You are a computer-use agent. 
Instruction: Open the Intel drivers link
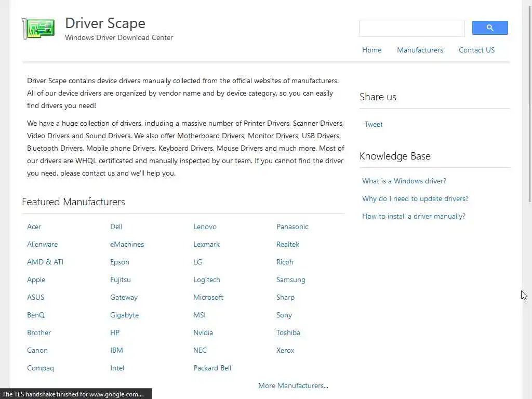117,368
